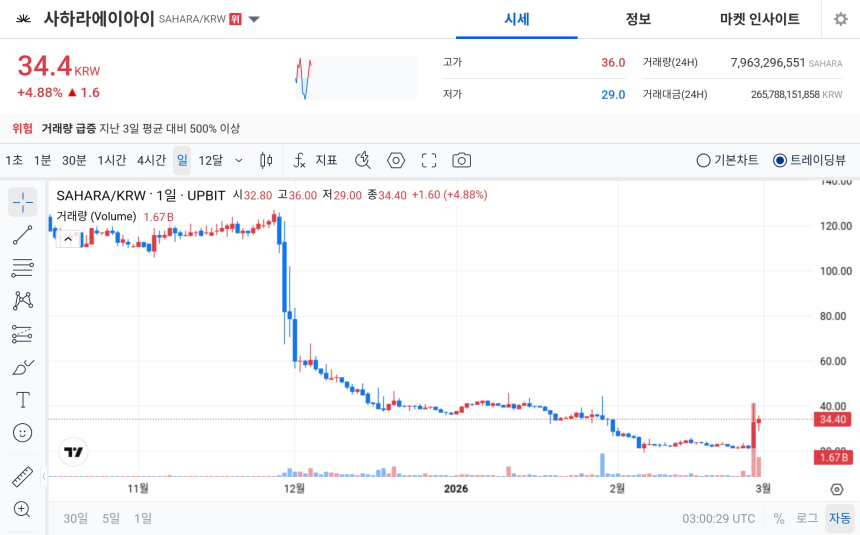Toggle 로그 logarithmic scale
This screenshot has width=860, height=535.
807,519
